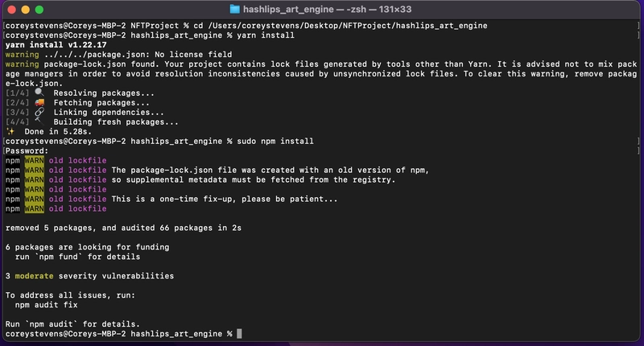Click the last purple 'old lockfile' text
This screenshot has width=644, height=346.
tap(77, 208)
